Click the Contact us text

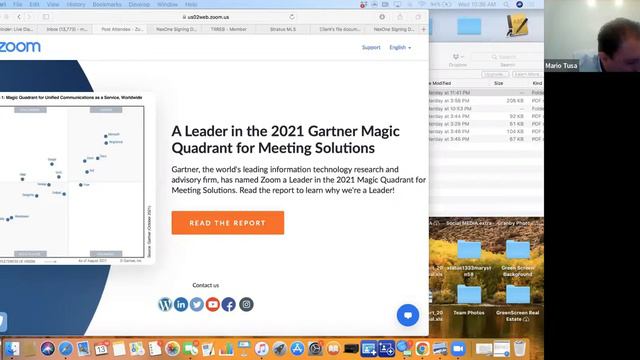205,285
